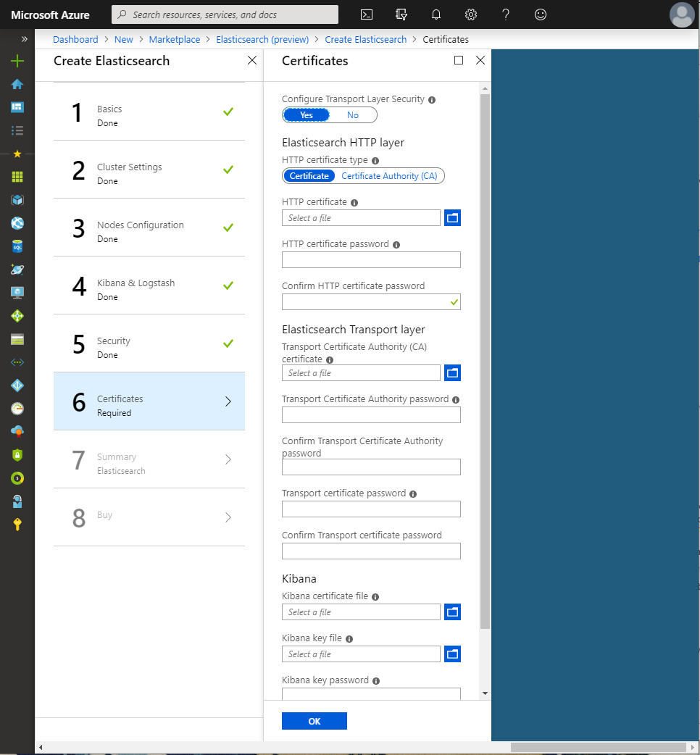
Task: Expand the left sidebar menu
Action: [x=24, y=39]
